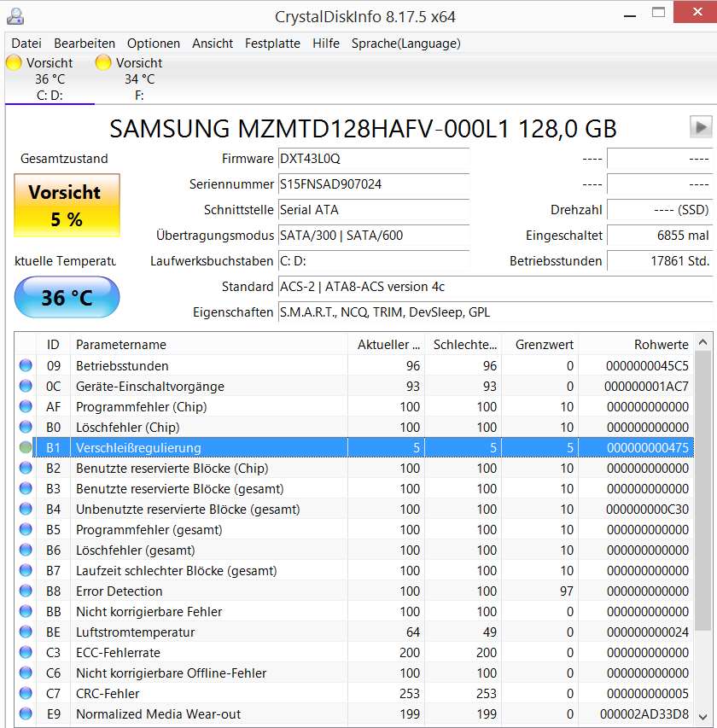Open the Ansicht menu
The height and width of the screenshot is (728, 717).
(x=213, y=44)
